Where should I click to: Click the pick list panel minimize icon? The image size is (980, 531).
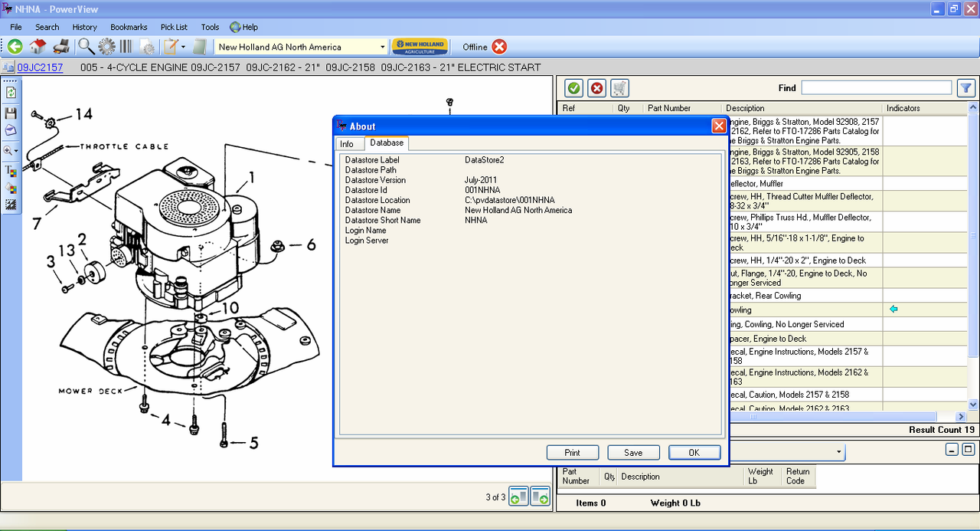[x=952, y=450]
